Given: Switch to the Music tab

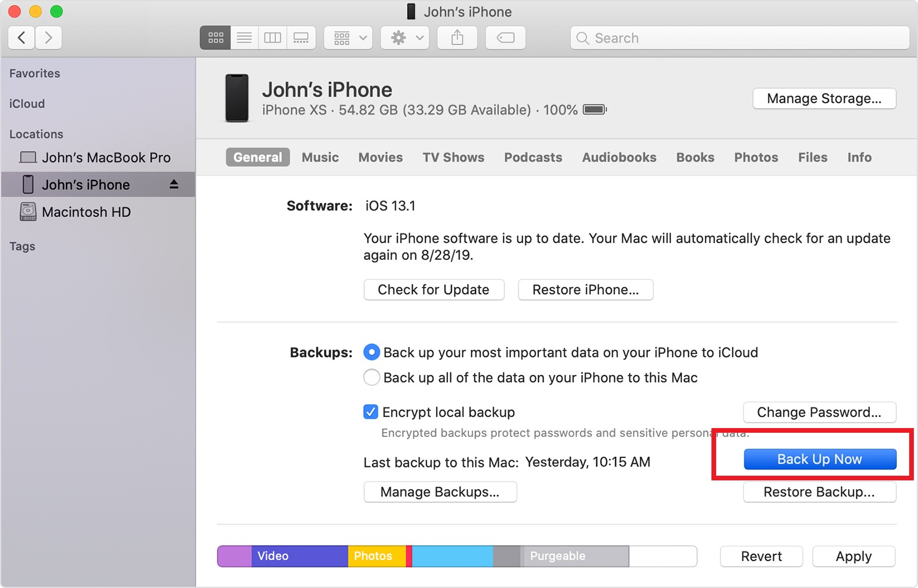Looking at the screenshot, I should click(320, 157).
